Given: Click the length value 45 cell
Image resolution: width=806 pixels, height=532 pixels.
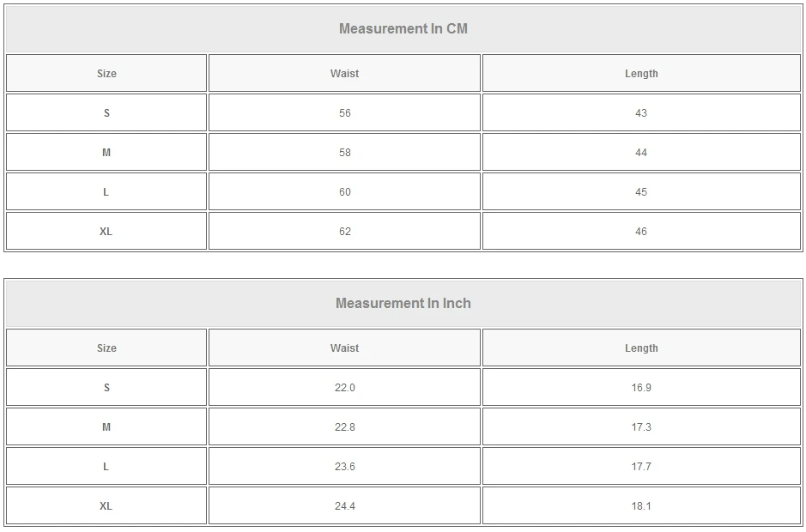Looking at the screenshot, I should (x=641, y=192).
